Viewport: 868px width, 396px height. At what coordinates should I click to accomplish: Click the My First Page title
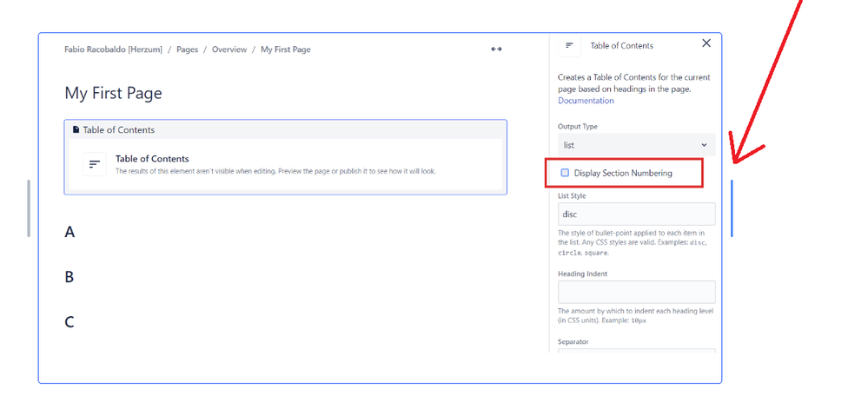click(114, 93)
